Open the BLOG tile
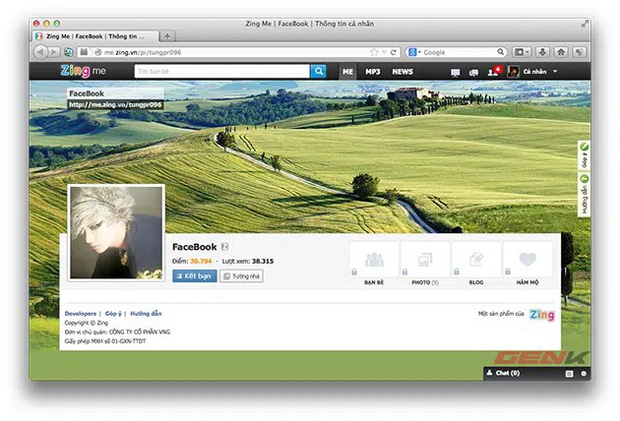Screen dimensions: 620x421 point(476,262)
